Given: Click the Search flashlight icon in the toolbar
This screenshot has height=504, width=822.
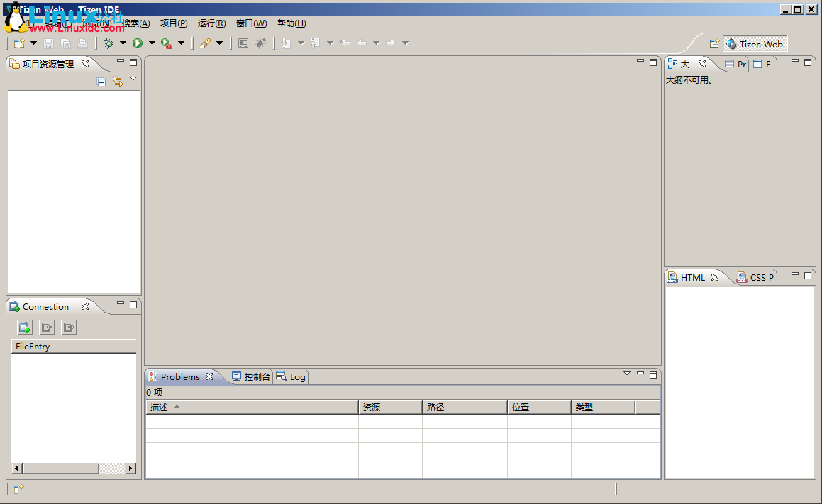Looking at the screenshot, I should [x=205, y=43].
